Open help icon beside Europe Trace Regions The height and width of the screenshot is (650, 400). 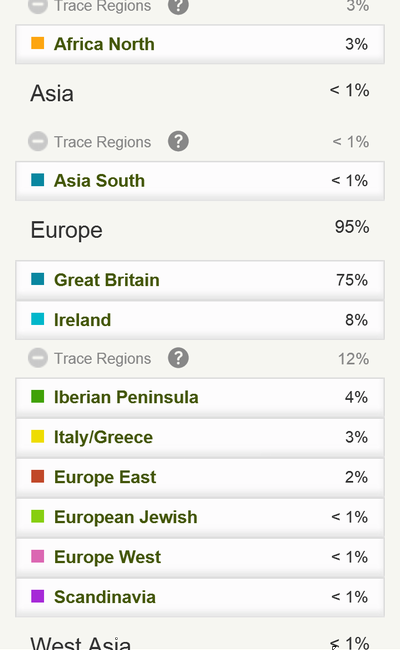[x=178, y=358]
